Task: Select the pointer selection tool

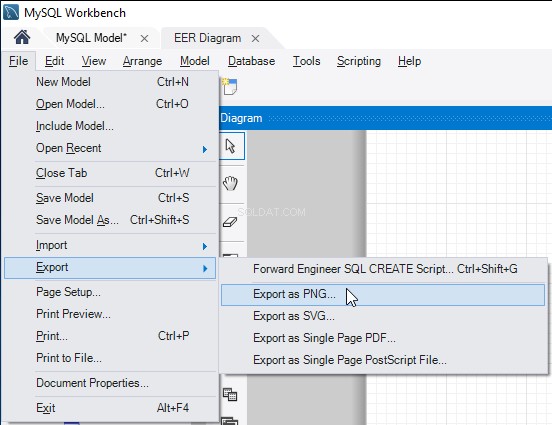Action: point(231,146)
